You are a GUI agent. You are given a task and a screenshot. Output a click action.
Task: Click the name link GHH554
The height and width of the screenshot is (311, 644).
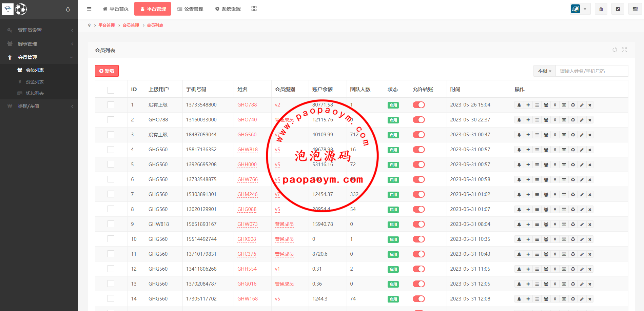tap(247, 269)
